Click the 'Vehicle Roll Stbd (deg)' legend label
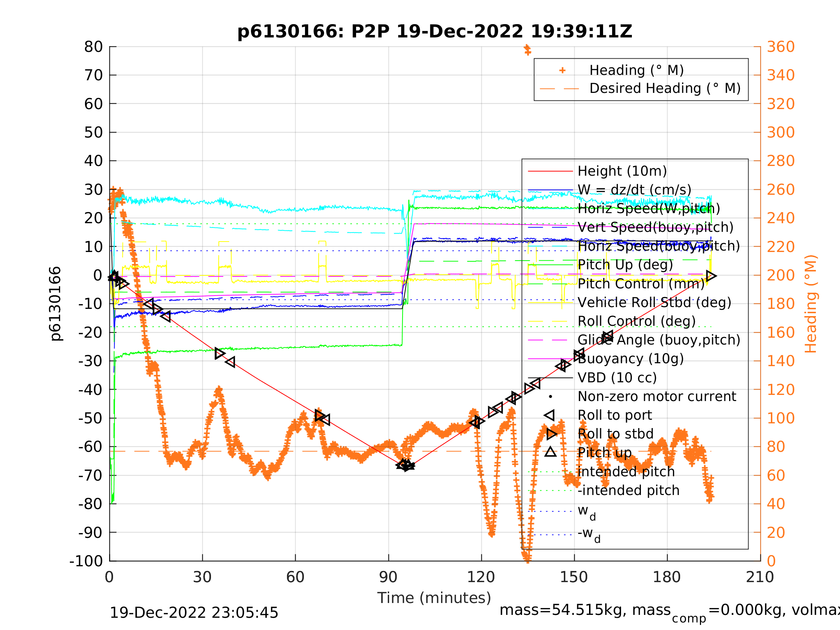Image resolution: width=840 pixels, height=630 pixels. (654, 302)
